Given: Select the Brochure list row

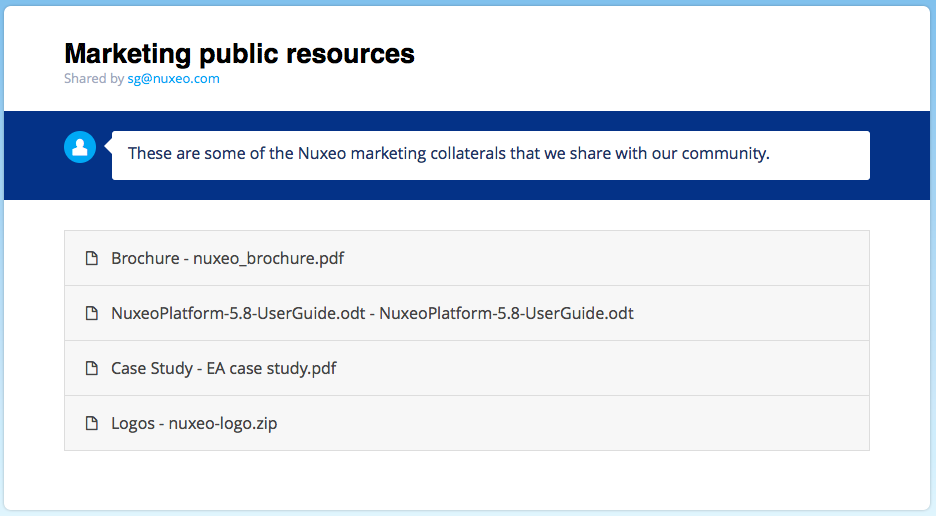Looking at the screenshot, I should click(x=467, y=258).
